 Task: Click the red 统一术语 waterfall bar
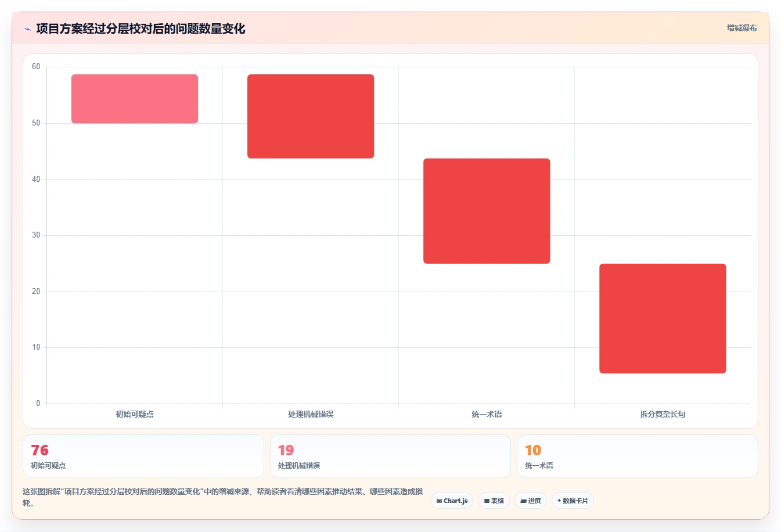click(487, 211)
